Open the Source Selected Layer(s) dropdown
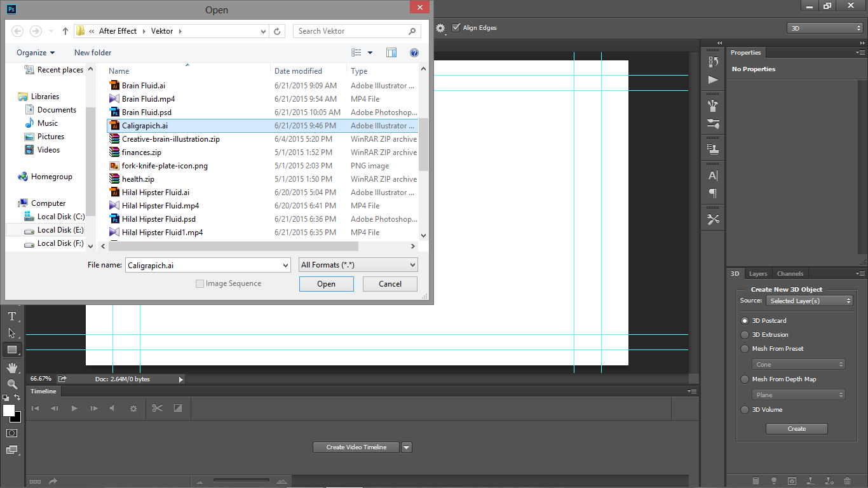The image size is (868, 488). pos(809,301)
